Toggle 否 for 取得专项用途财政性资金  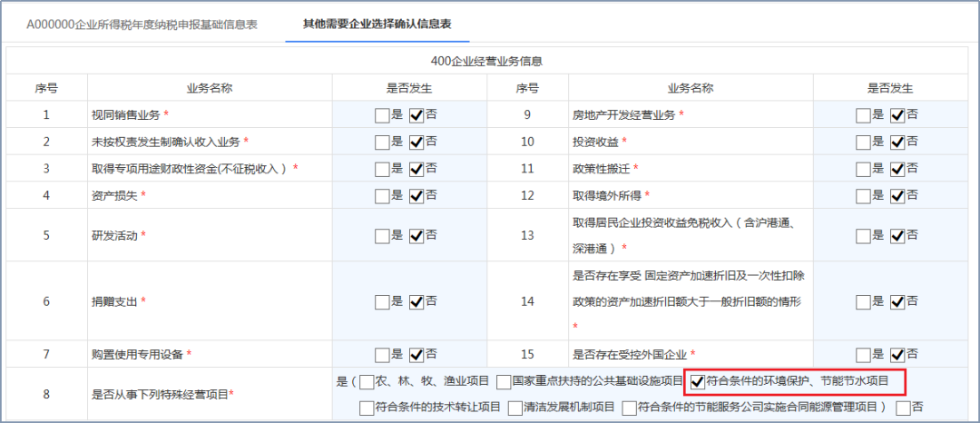tap(416, 169)
